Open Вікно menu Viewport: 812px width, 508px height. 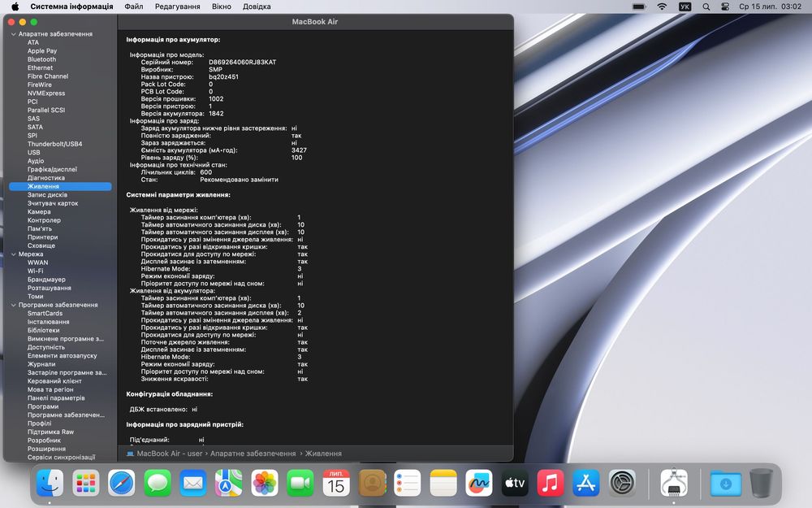(222, 7)
